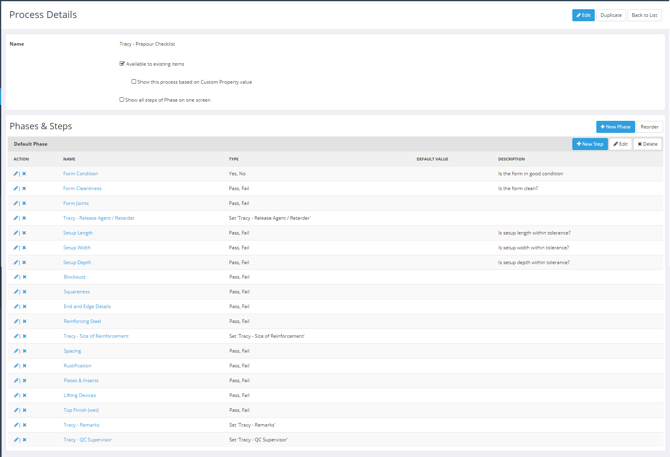Add a New Phase
This screenshot has width=670, height=457.
tap(615, 127)
